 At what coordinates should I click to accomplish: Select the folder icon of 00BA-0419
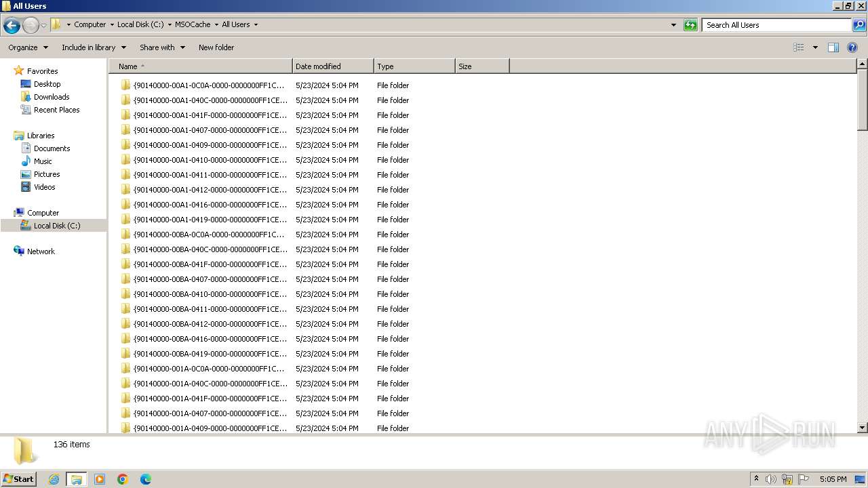125,354
